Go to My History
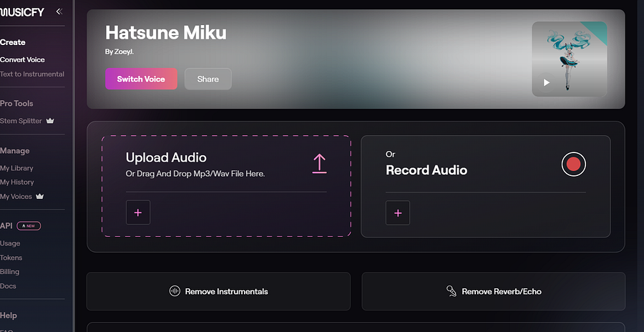 (17, 182)
